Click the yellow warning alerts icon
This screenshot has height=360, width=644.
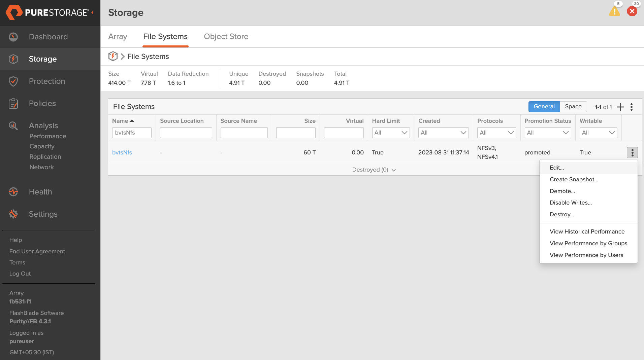click(614, 12)
